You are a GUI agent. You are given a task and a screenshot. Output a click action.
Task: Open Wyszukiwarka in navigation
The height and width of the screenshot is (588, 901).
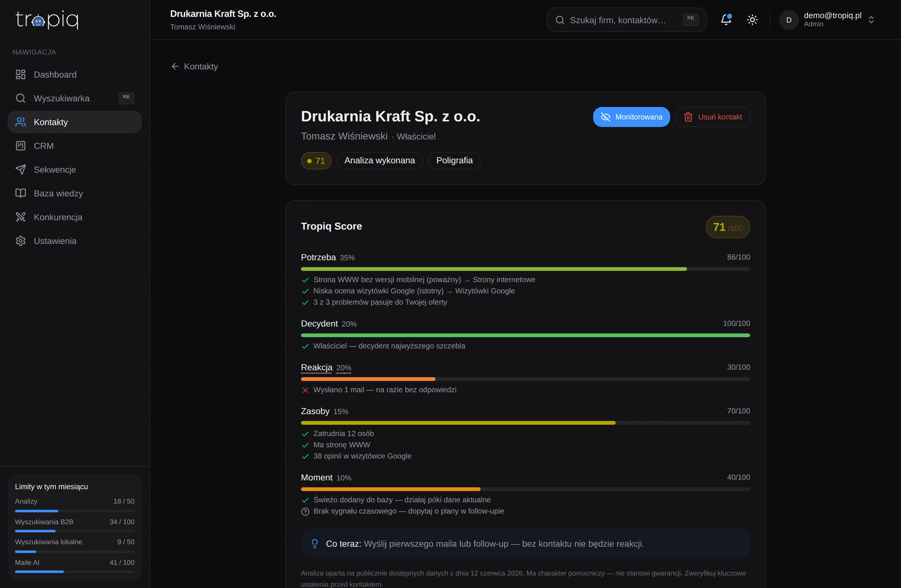[x=74, y=99]
